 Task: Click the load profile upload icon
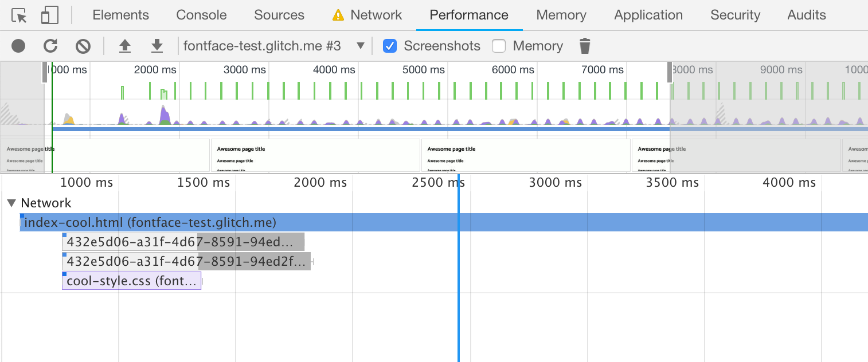click(x=124, y=46)
